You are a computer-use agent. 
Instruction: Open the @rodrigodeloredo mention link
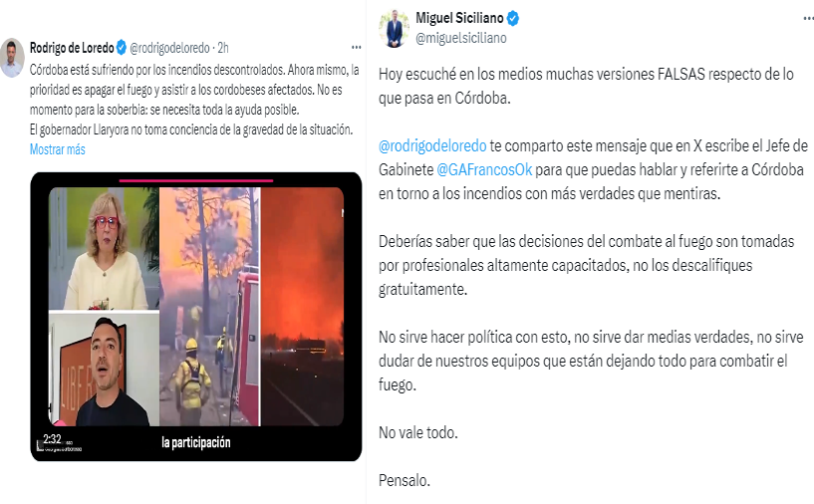click(432, 145)
